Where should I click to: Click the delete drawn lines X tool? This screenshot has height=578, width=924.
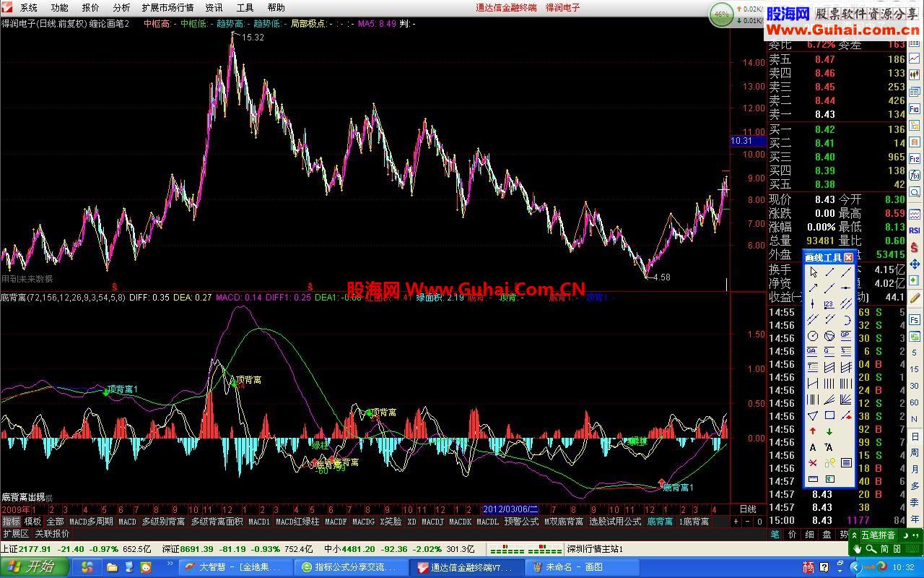point(813,463)
